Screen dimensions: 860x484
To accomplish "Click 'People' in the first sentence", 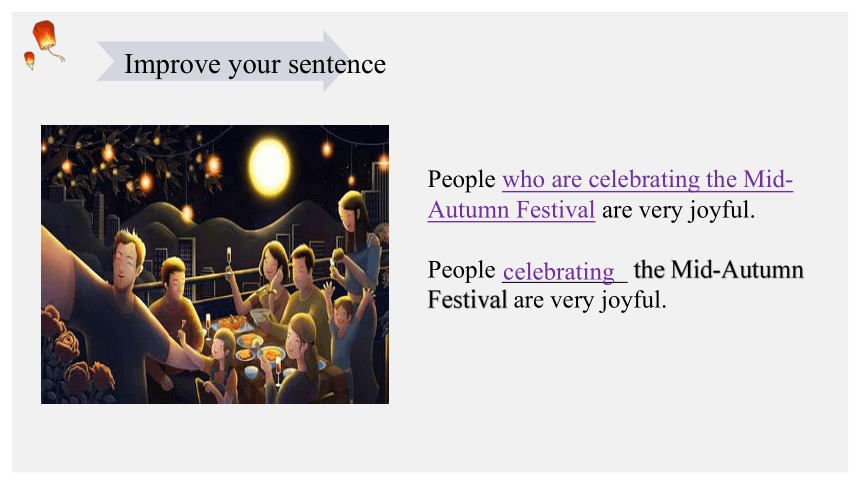I will (x=462, y=179).
